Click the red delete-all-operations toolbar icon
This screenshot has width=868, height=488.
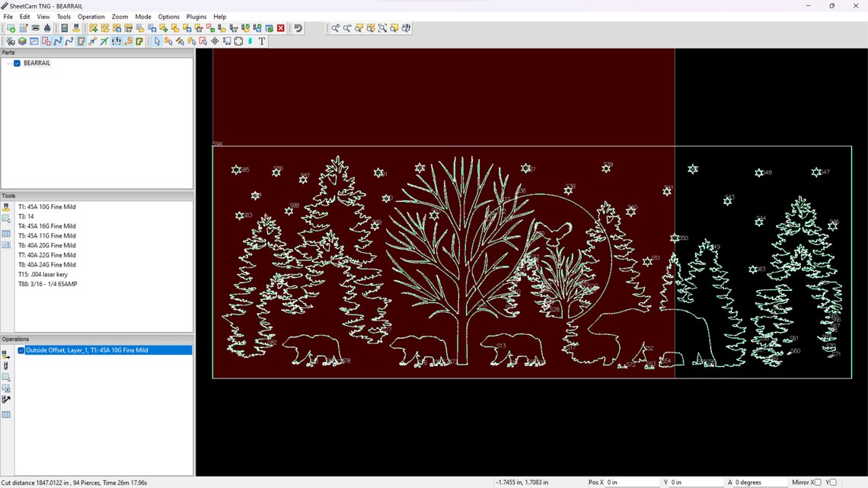[280, 27]
